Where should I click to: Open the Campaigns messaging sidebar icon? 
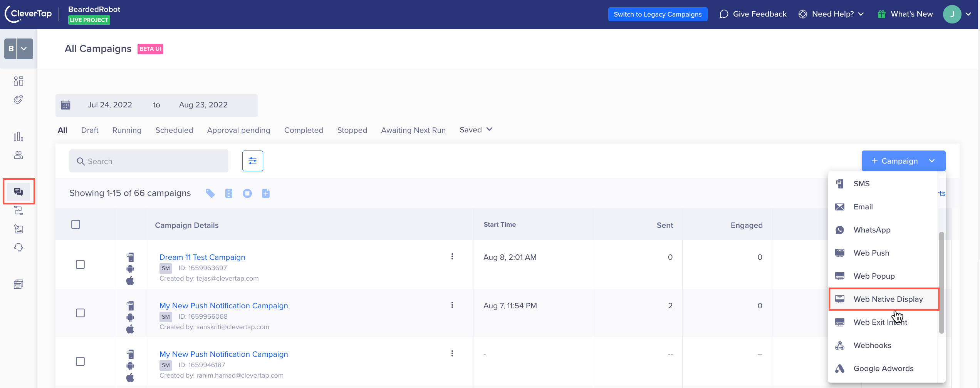pos(18,191)
